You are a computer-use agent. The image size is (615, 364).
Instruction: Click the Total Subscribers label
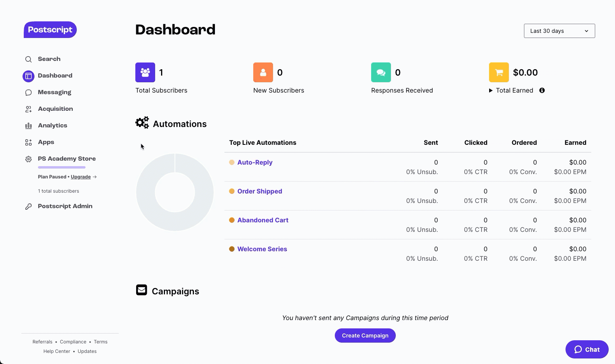point(161,90)
